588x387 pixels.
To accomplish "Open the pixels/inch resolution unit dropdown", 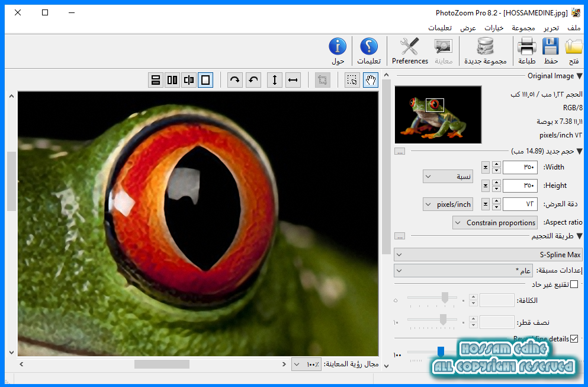I will click(x=448, y=204).
